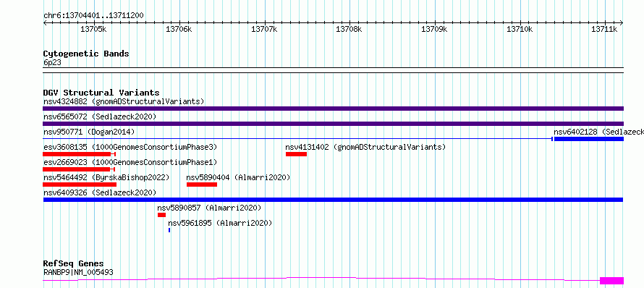The image size is (644, 288).
Task: Click the 13708k ruler tick label
Action: pyautogui.click(x=349, y=29)
